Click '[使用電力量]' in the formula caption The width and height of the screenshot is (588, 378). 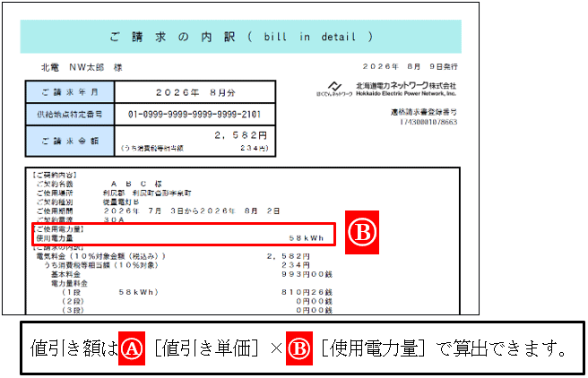tap(374, 348)
